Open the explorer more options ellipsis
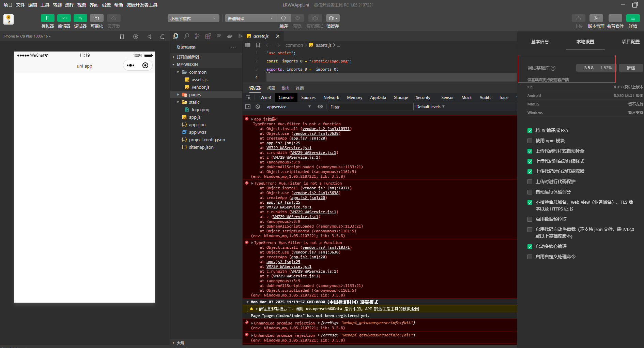The width and height of the screenshot is (644, 348). click(x=233, y=47)
